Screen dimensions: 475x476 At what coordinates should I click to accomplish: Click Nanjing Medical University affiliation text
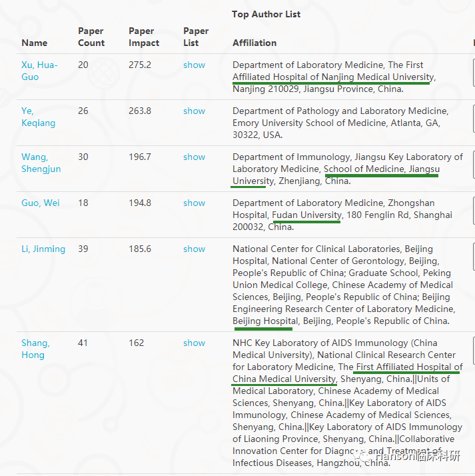point(378,77)
